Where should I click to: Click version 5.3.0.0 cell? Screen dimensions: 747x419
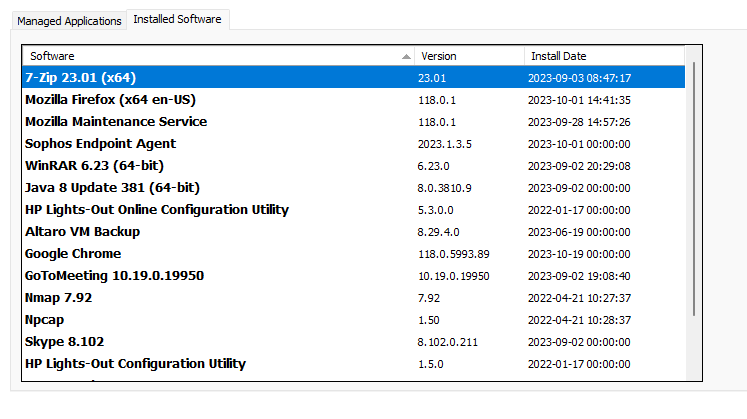click(x=435, y=210)
